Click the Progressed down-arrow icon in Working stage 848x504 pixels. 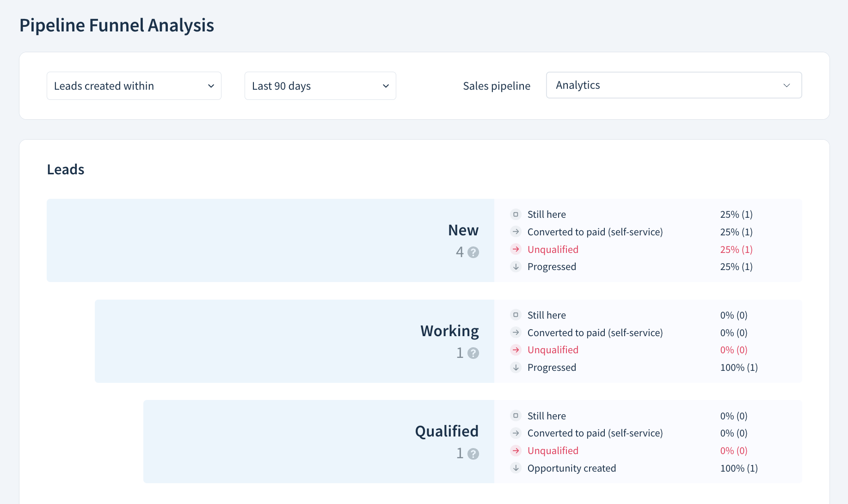(515, 368)
